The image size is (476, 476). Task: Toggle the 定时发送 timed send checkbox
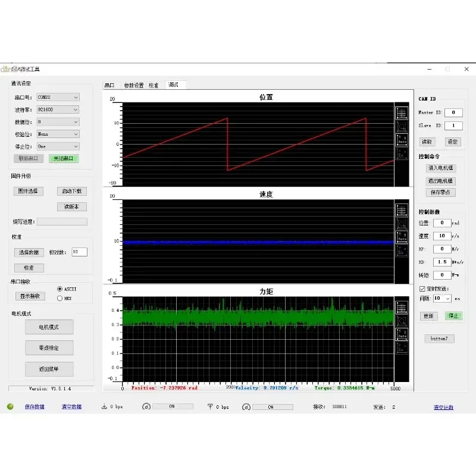click(x=422, y=289)
